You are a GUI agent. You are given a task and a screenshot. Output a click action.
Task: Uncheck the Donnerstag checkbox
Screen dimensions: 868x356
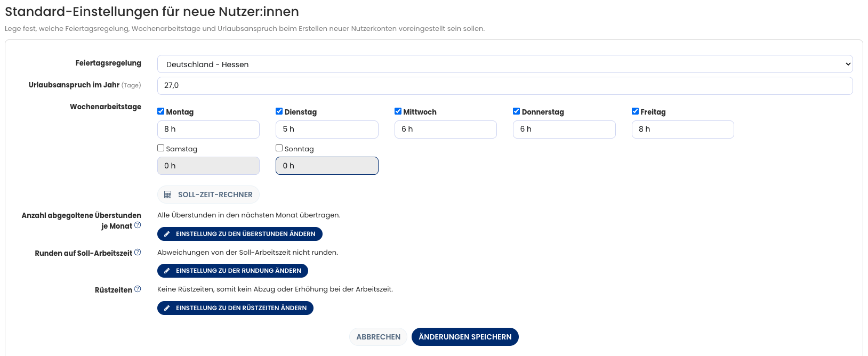[516, 111]
